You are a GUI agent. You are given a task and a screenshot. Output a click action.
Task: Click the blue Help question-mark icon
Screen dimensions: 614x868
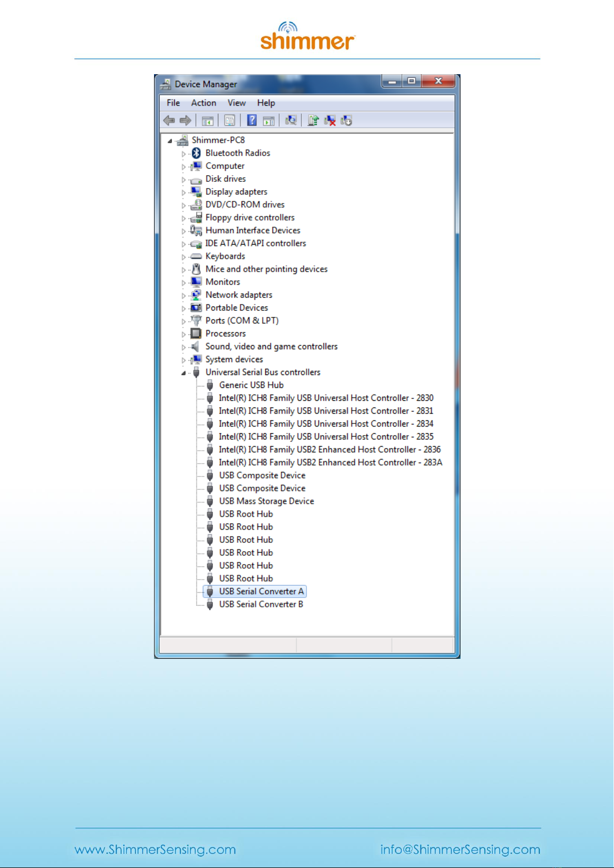click(251, 121)
